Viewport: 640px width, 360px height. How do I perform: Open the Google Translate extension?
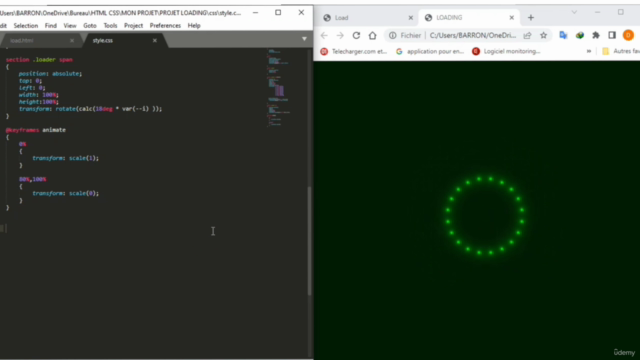[x=563, y=36]
